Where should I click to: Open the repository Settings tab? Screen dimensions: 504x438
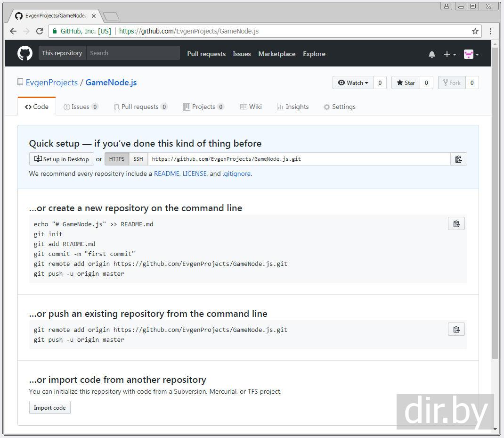[339, 107]
